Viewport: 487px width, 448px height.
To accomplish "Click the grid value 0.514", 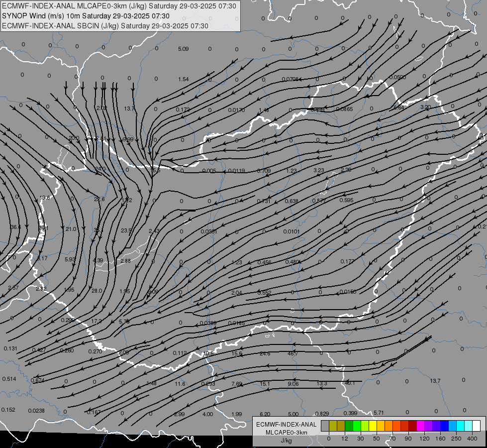I will click(x=9, y=379).
